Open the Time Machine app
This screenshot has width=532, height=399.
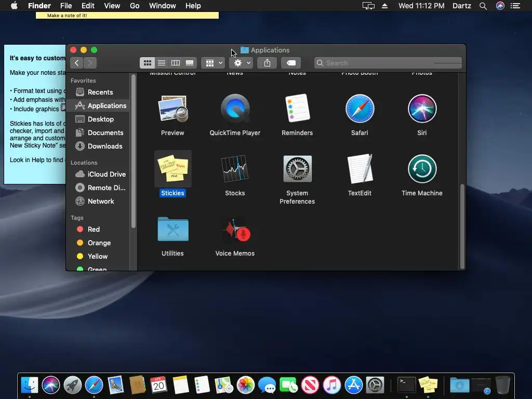tap(422, 169)
